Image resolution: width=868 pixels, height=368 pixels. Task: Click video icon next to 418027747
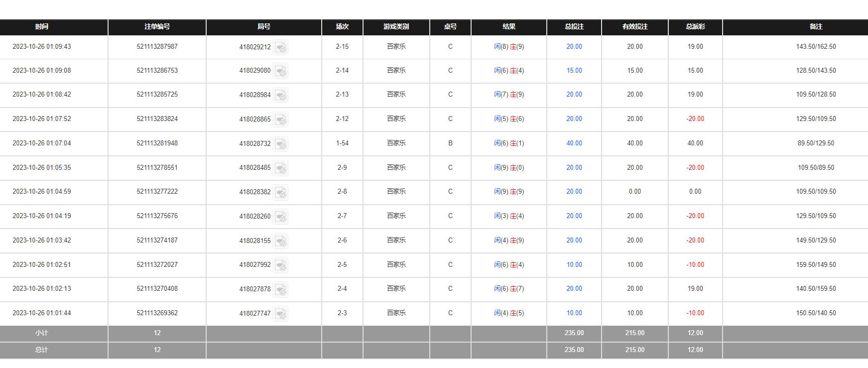coord(281,314)
